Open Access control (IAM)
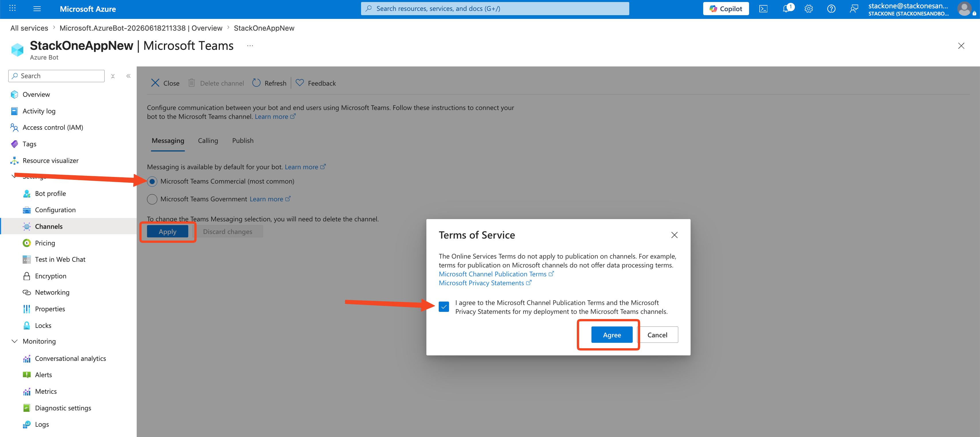The height and width of the screenshot is (437, 980). click(x=52, y=127)
